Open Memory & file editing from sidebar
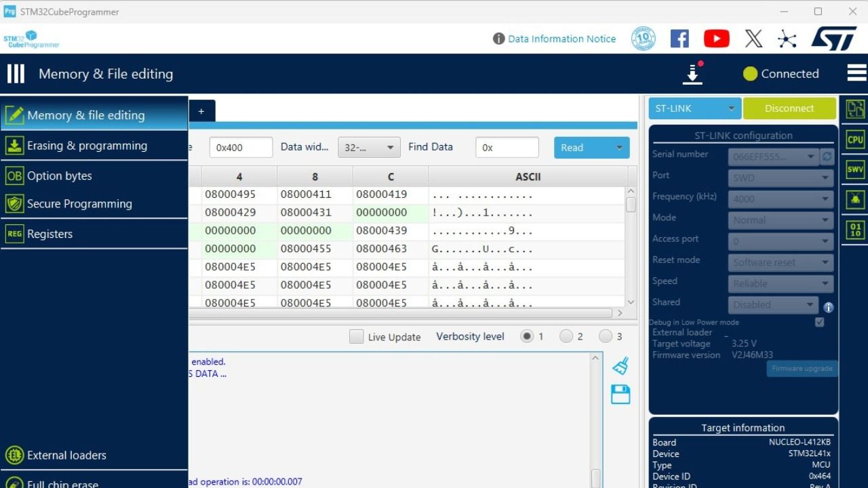This screenshot has width=868, height=488. pyautogui.click(x=94, y=115)
